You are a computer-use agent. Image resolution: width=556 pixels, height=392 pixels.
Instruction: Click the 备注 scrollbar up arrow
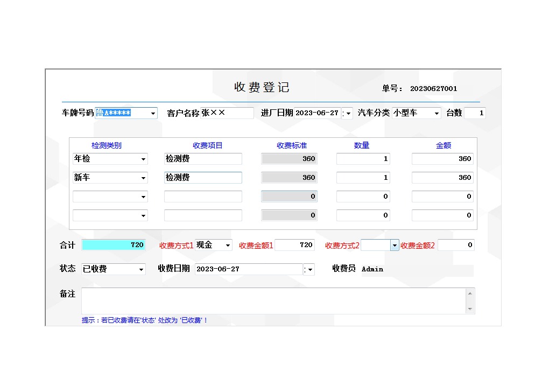click(470, 293)
